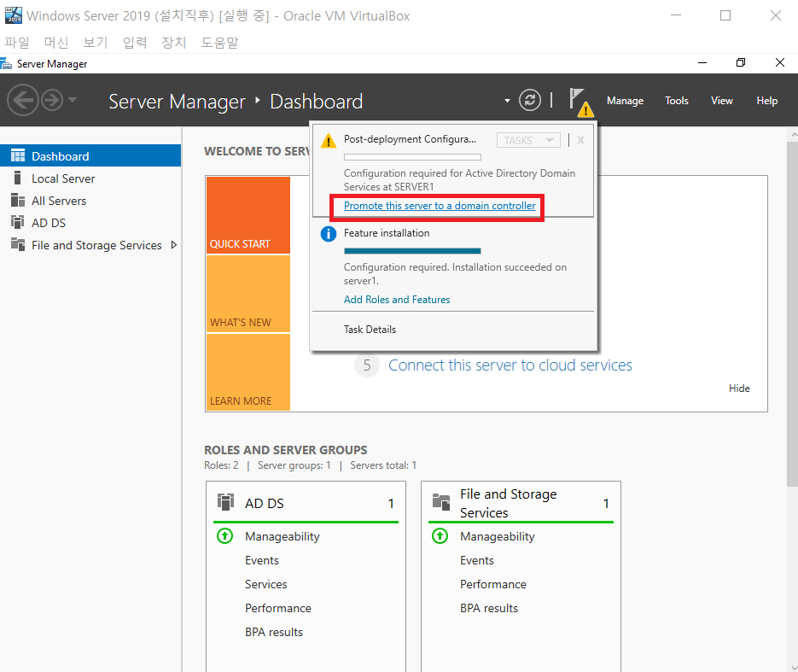Select the WHAT'S NEW tile

[248, 294]
